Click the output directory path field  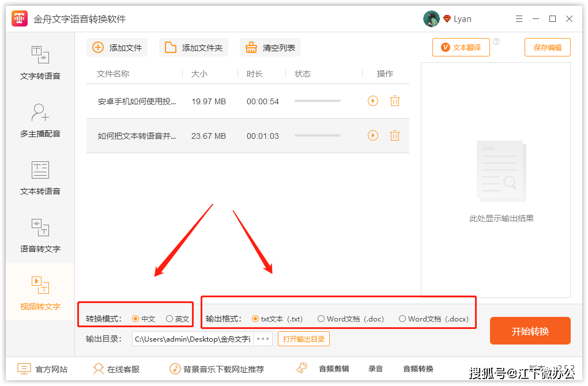coord(193,339)
